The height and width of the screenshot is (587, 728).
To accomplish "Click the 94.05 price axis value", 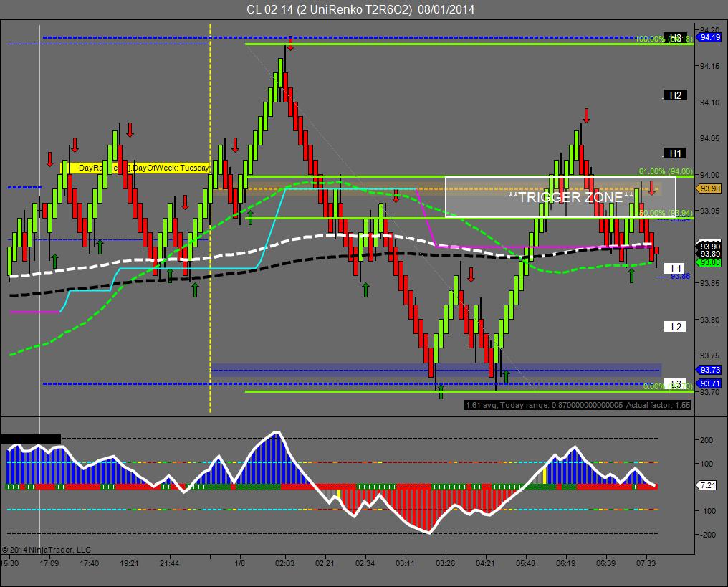I will (710, 138).
